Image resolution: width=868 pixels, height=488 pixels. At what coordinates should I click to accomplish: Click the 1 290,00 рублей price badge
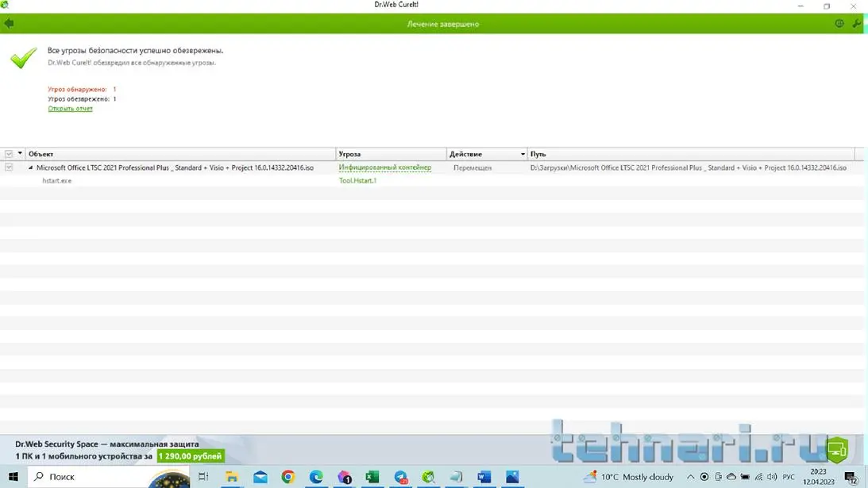tap(191, 456)
